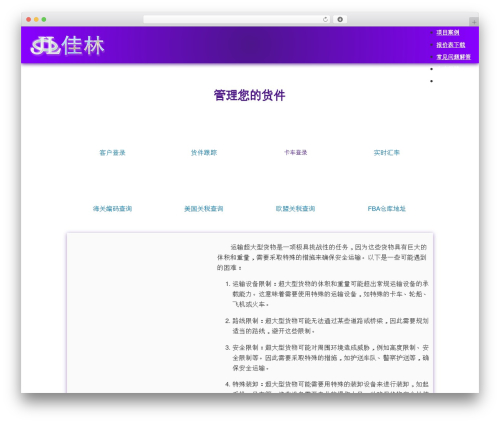The width and height of the screenshot is (500, 423).
Task: Click the browser address bar
Action: coord(236,19)
